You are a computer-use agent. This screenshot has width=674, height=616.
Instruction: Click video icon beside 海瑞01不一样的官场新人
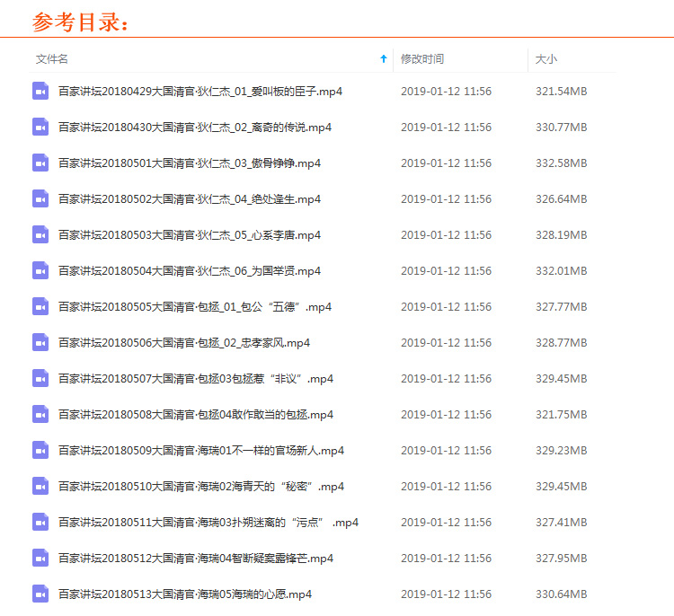[40, 450]
